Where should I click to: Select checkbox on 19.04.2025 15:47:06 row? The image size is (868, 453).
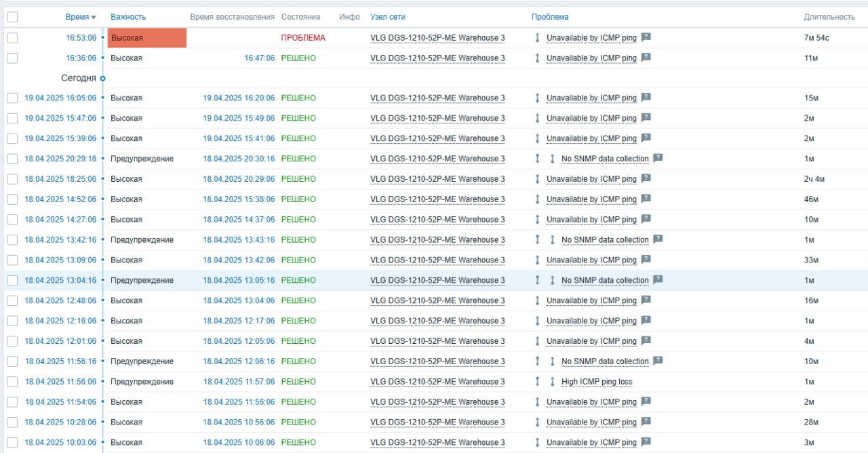[x=12, y=118]
